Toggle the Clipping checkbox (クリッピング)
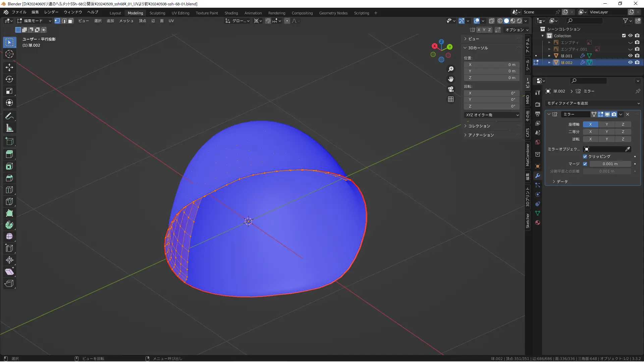 [585, 157]
